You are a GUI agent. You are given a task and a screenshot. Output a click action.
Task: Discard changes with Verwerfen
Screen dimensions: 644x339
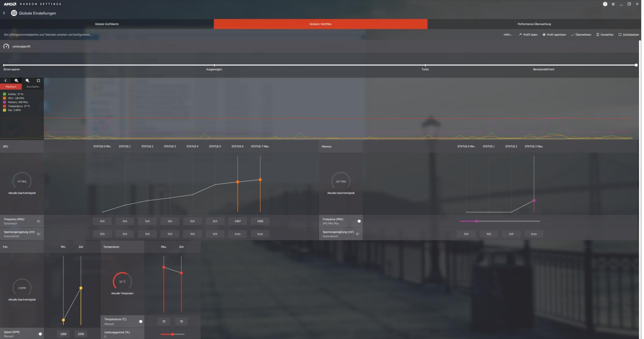pos(605,35)
